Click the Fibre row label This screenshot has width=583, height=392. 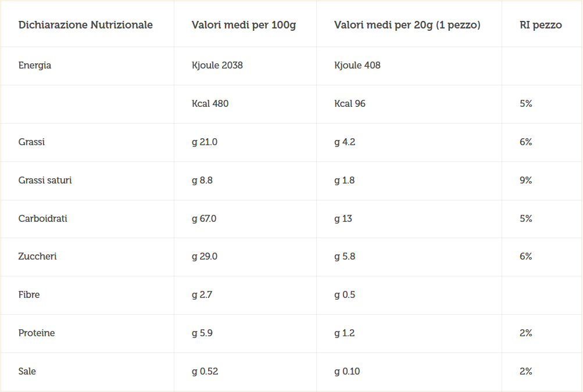(29, 294)
